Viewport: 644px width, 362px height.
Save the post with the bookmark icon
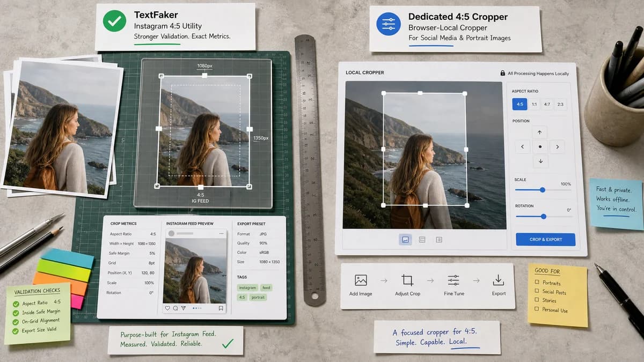[221, 308]
